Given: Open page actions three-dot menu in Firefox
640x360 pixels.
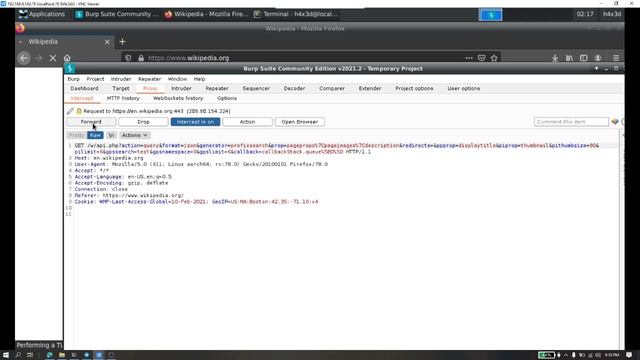Looking at the screenshot, I should coord(469,58).
